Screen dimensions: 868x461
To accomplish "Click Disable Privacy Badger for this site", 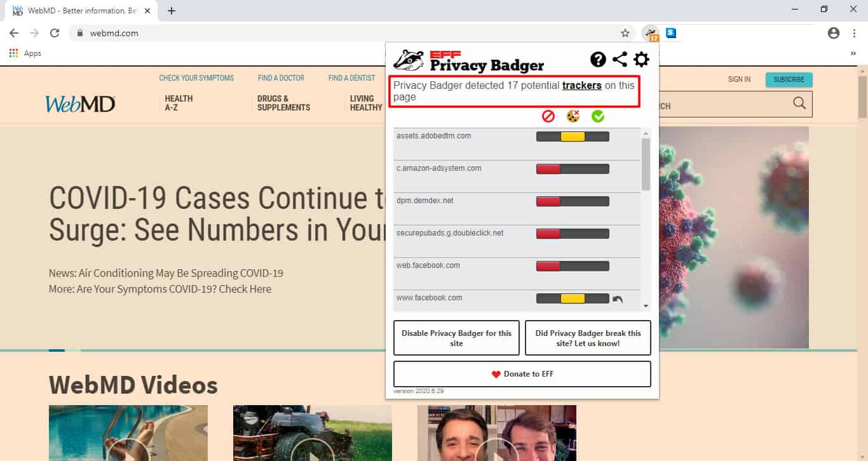I will [x=456, y=338].
